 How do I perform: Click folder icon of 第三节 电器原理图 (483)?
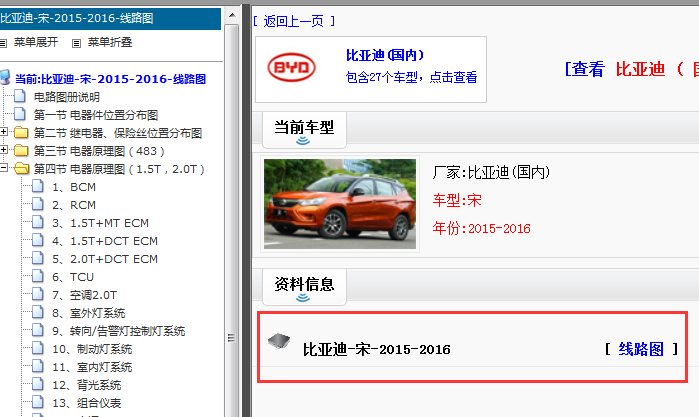[x=21, y=150]
